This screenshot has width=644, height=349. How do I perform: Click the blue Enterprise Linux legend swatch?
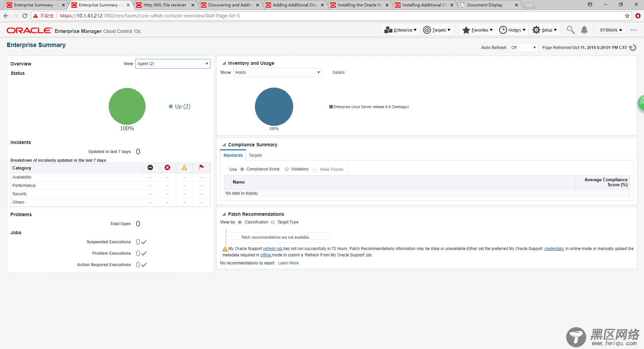click(x=331, y=107)
